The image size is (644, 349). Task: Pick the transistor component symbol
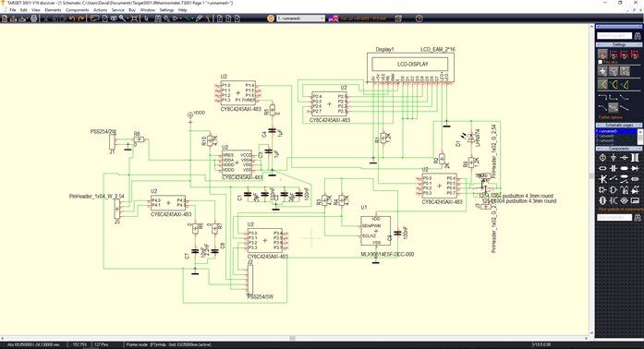602,179
